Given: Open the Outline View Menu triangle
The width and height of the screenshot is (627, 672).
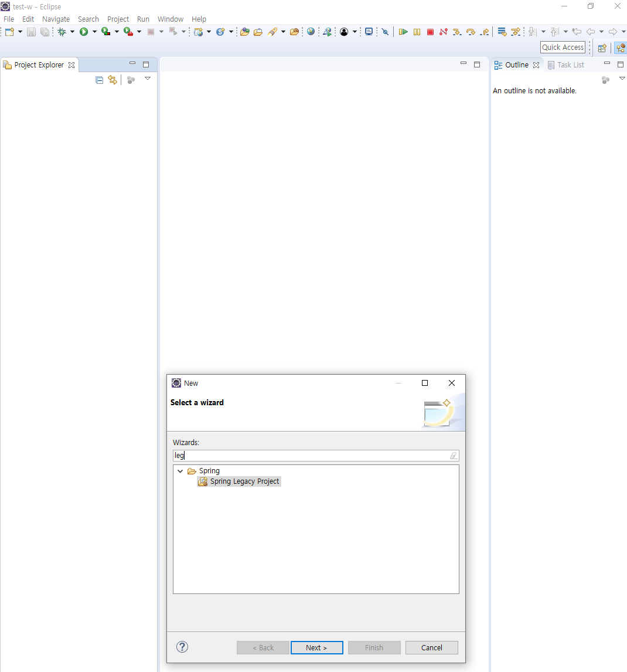Looking at the screenshot, I should click(622, 79).
